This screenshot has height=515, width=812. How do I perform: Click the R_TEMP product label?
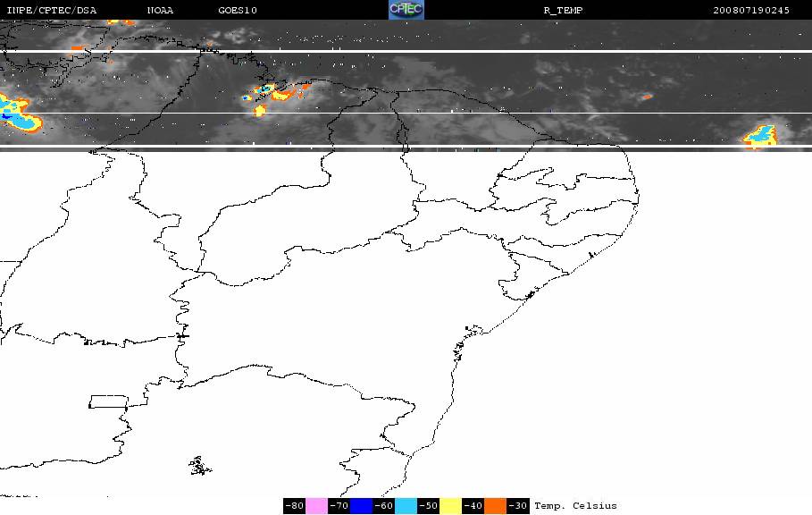tap(563, 11)
